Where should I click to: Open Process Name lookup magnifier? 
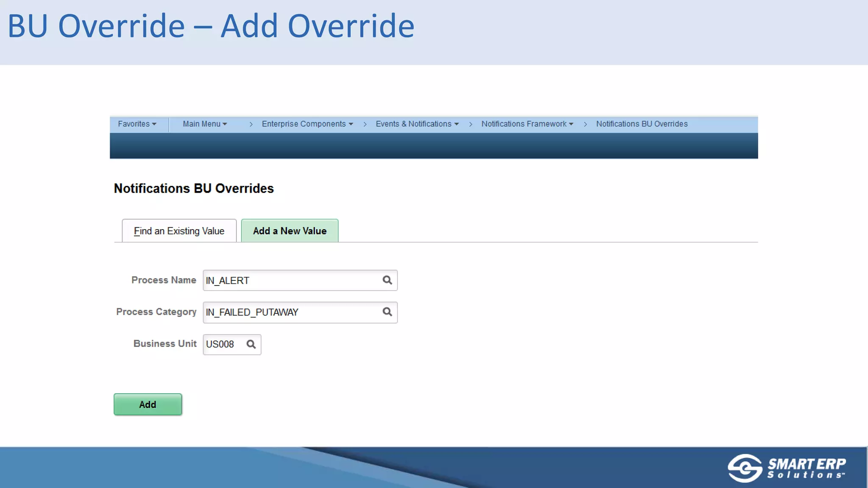tap(387, 280)
